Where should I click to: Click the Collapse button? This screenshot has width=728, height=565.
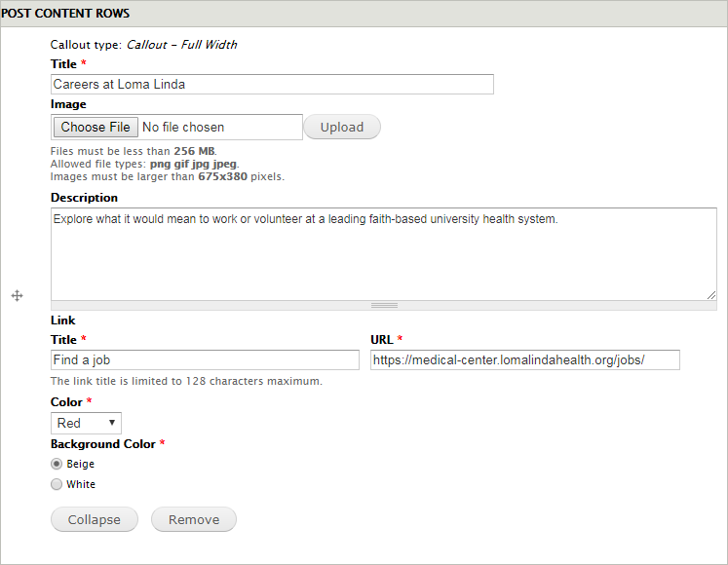(x=95, y=519)
